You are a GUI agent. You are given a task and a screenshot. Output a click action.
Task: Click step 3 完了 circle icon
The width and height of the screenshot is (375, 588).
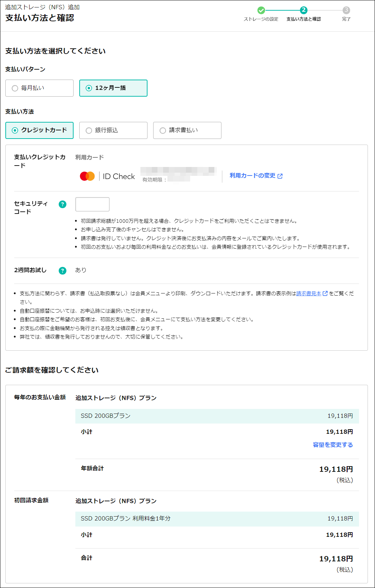click(346, 10)
